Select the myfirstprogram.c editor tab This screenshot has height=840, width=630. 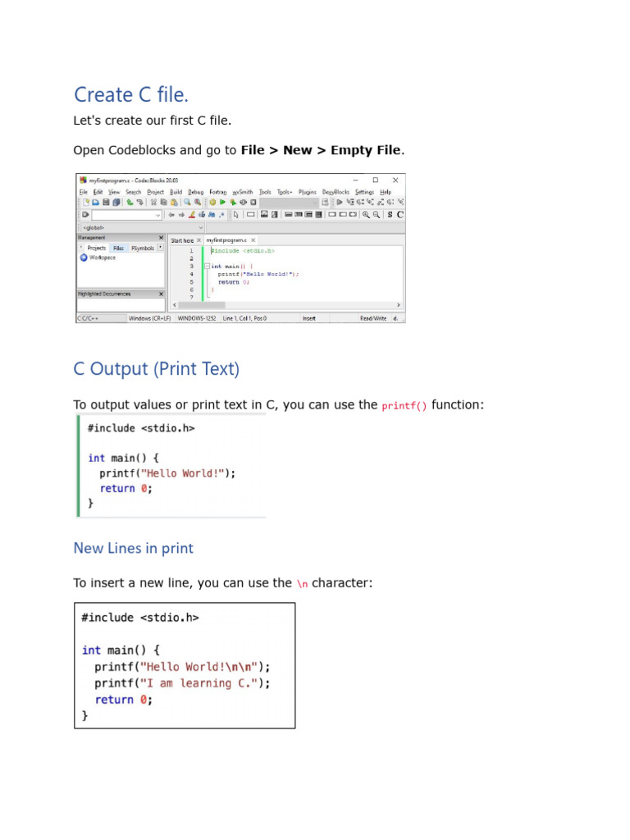tap(226, 240)
